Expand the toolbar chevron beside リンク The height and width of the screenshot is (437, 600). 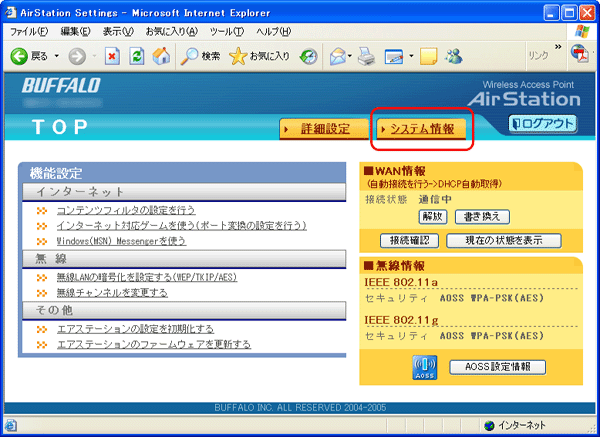point(558,47)
